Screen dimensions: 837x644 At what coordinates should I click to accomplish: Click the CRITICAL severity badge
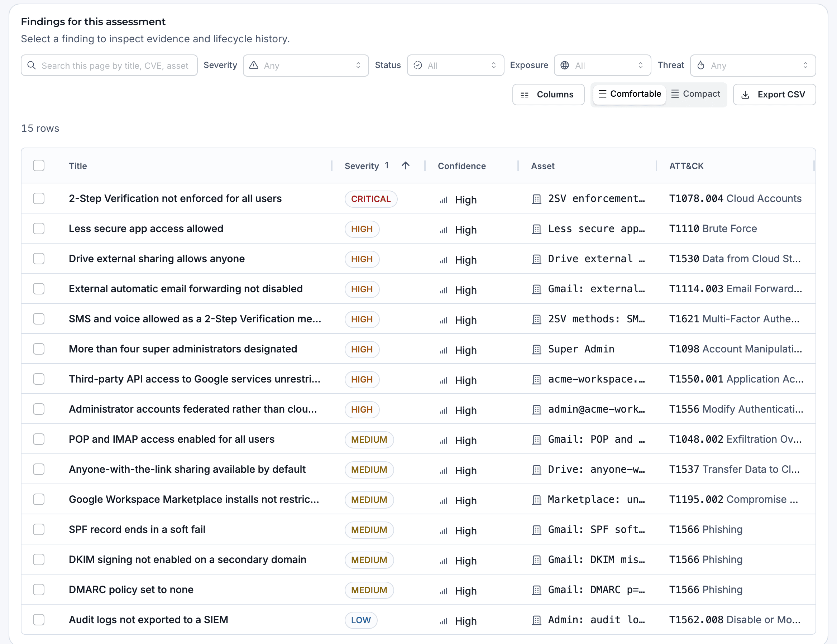coord(370,199)
